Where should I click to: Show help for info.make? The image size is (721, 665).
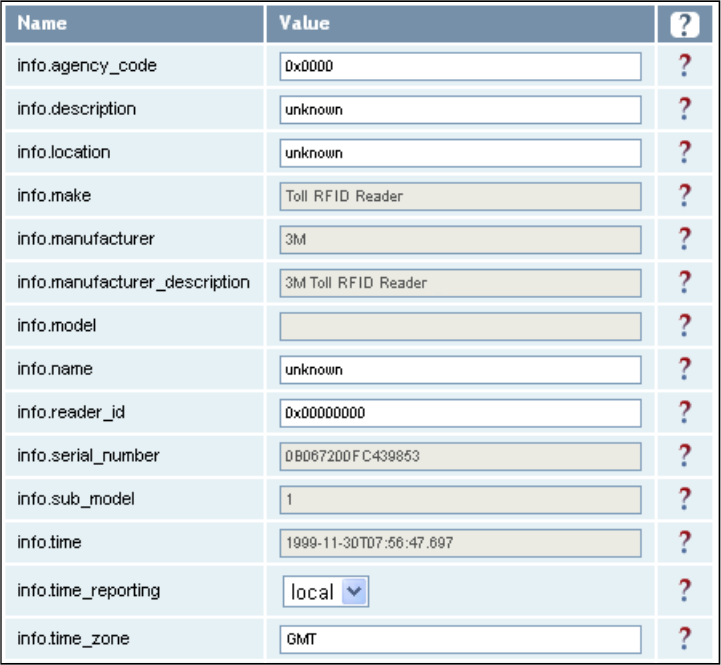(685, 195)
